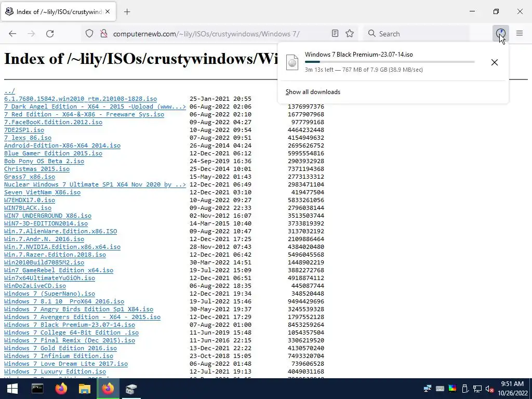The image size is (532, 399).
Task: Open File Explorer from the taskbar
Action: click(x=85, y=389)
